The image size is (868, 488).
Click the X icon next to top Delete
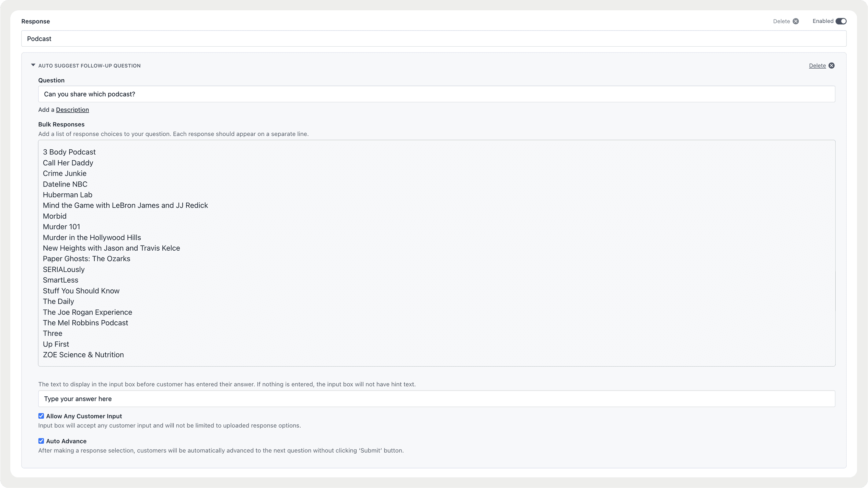click(x=796, y=21)
